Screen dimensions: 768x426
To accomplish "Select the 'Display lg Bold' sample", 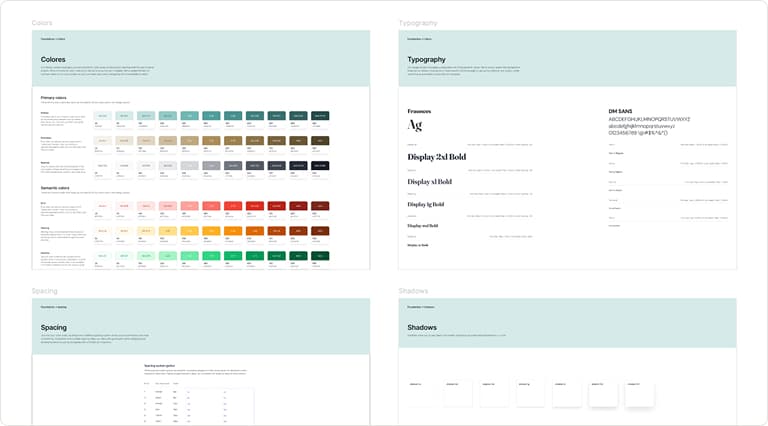I will click(426, 204).
